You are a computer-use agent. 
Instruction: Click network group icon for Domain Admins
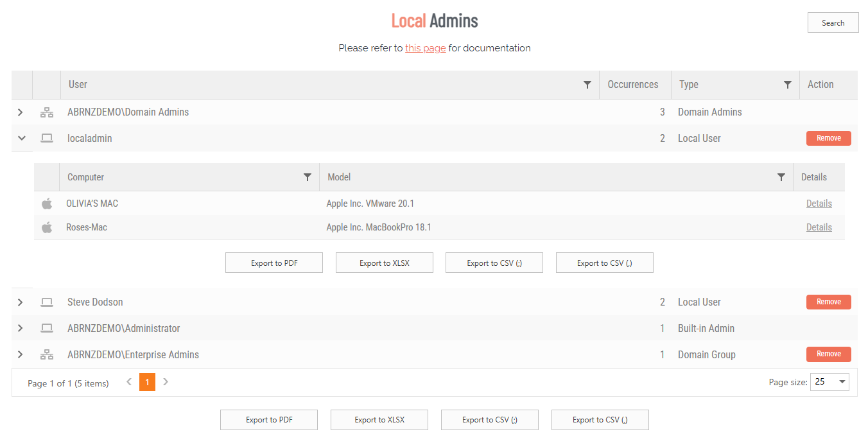[x=47, y=112]
